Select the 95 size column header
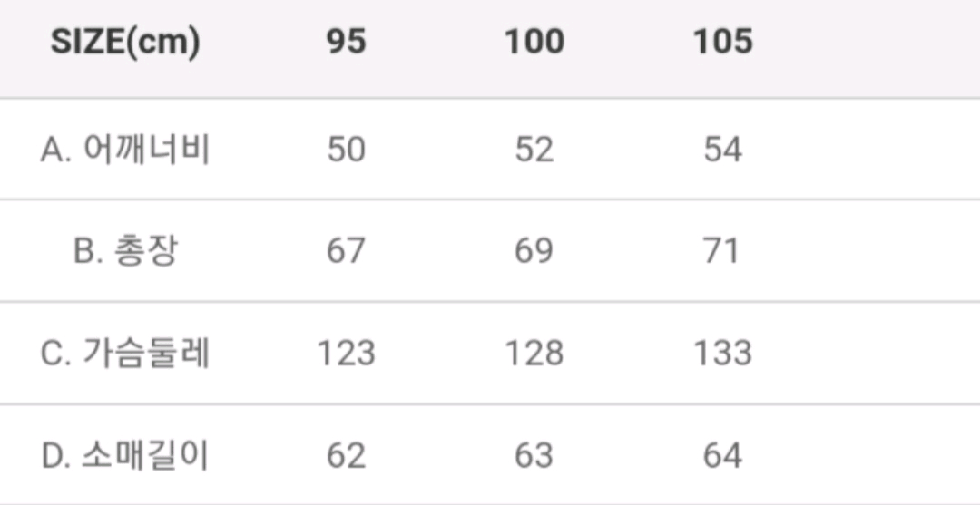 [346, 42]
